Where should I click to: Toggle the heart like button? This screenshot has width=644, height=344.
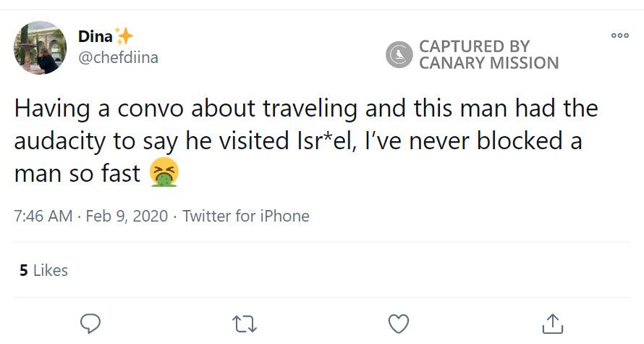point(399,323)
